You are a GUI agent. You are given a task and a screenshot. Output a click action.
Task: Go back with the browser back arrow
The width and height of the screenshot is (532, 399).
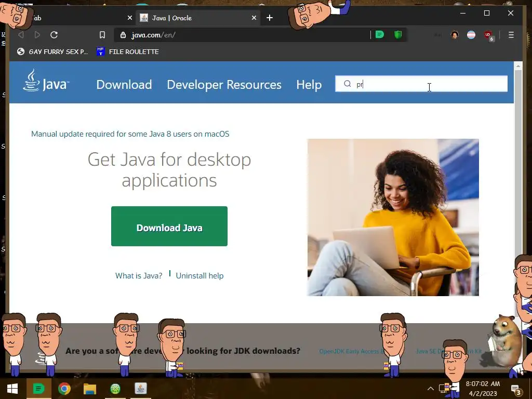coord(21,35)
